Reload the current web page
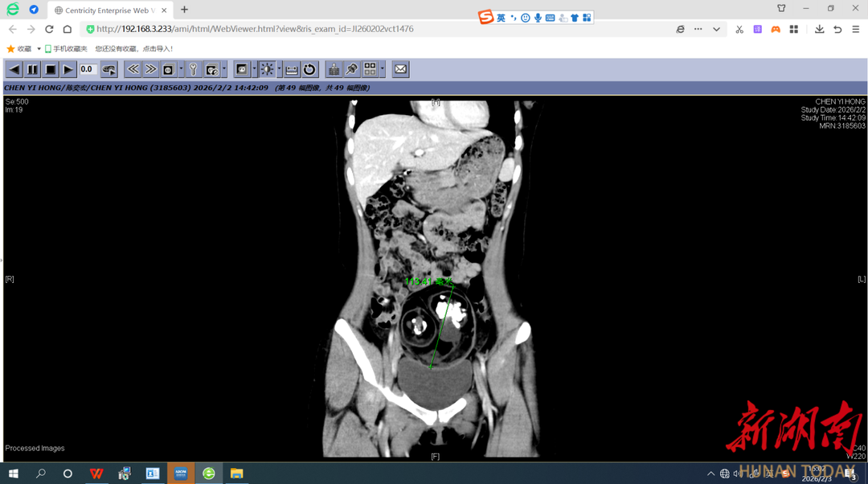Screen dimensions: 868x484 (x=49, y=29)
